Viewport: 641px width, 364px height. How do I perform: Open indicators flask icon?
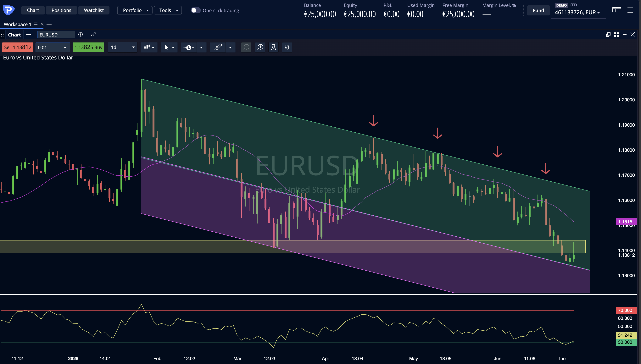[274, 47]
